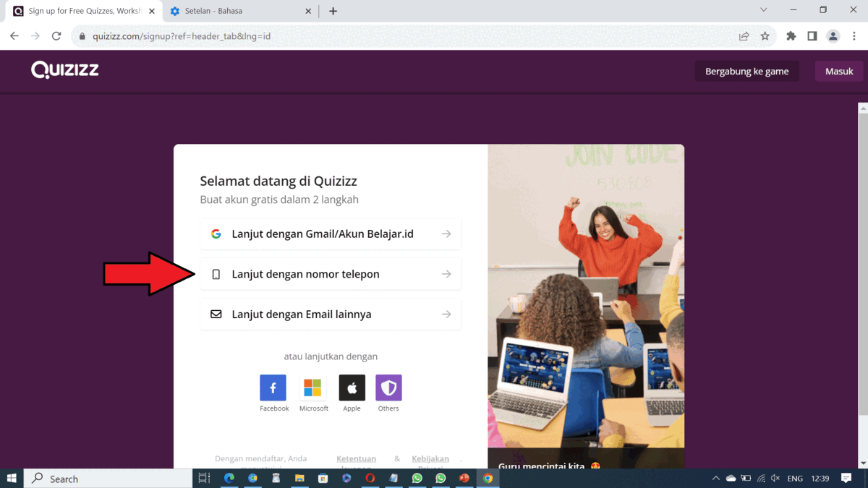The height and width of the screenshot is (488, 868).
Task: Share this page icon in address bar
Action: pyautogui.click(x=744, y=36)
